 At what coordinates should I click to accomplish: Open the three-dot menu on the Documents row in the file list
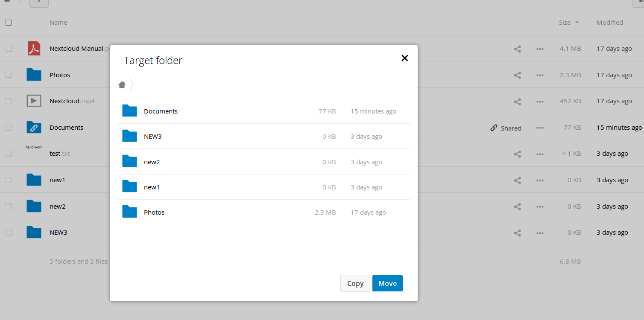point(540,128)
